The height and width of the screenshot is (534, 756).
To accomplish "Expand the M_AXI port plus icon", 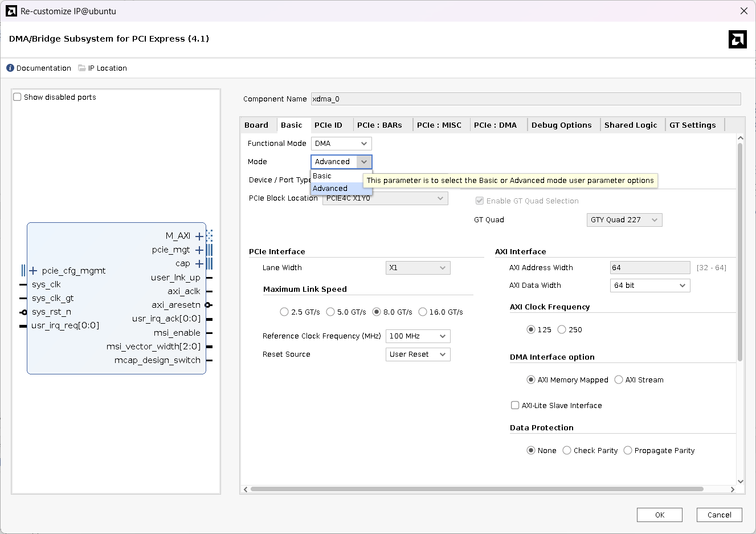I will pyautogui.click(x=199, y=236).
